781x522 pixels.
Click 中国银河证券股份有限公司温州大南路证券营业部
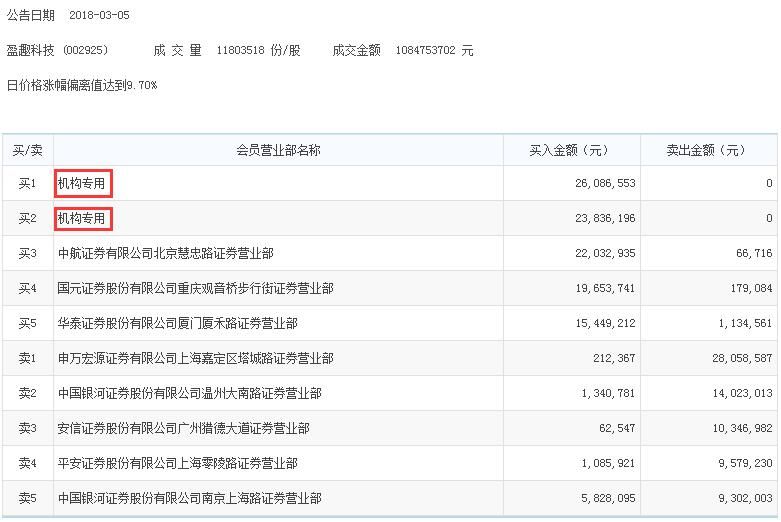(190, 393)
